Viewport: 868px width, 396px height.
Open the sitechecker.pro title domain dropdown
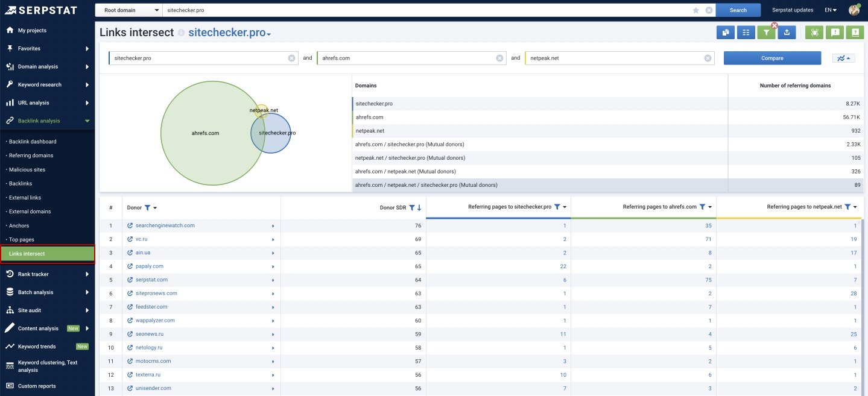[269, 34]
